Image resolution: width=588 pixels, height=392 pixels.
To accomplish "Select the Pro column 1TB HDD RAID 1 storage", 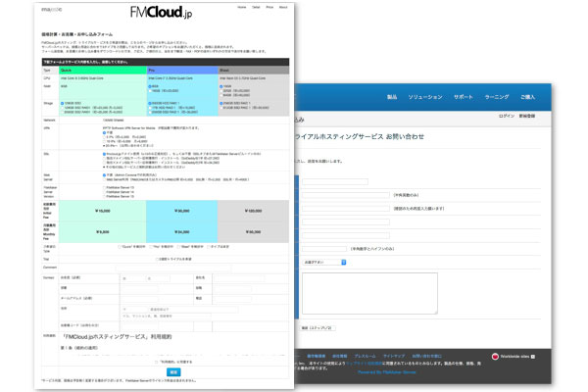I will pos(150,108).
